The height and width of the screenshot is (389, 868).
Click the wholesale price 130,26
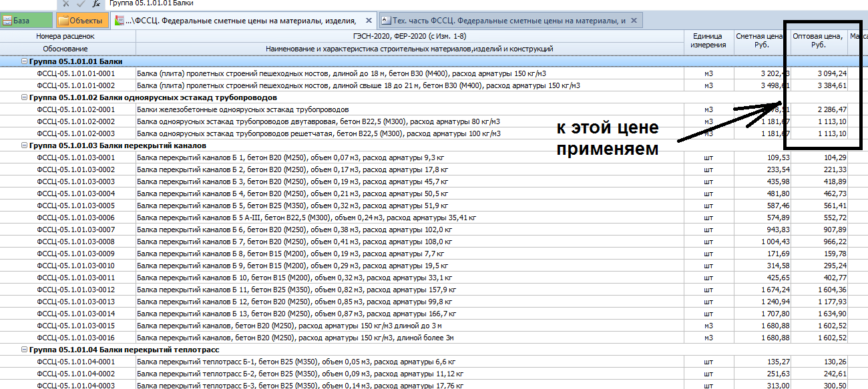(x=835, y=362)
